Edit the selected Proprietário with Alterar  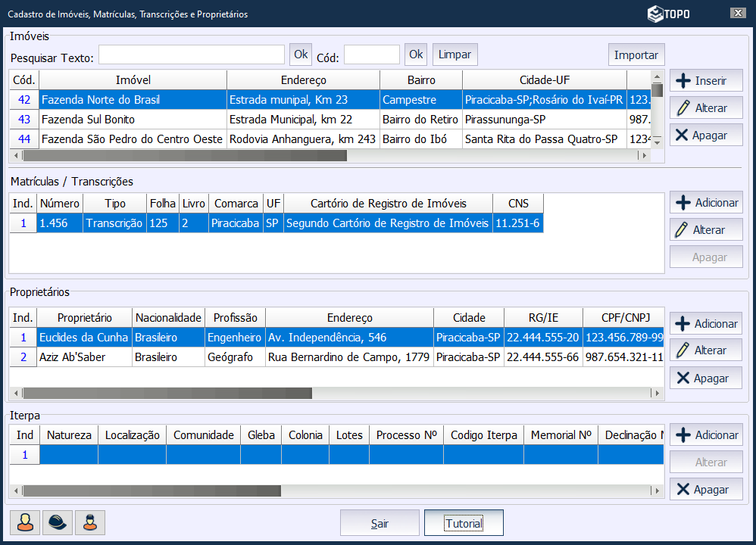click(x=705, y=350)
